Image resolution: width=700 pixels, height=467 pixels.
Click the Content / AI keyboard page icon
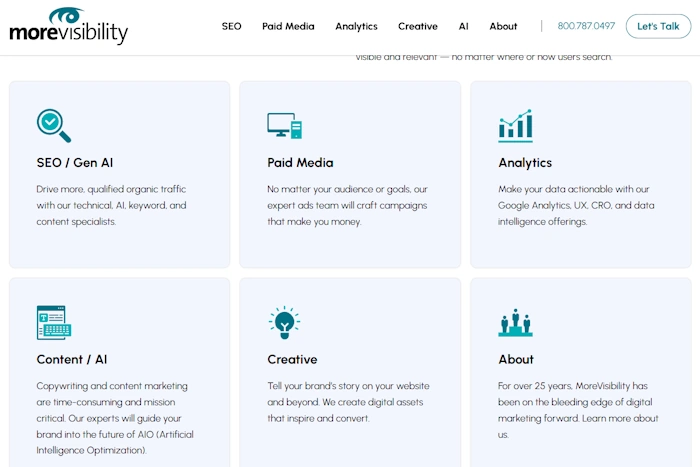pos(54,322)
